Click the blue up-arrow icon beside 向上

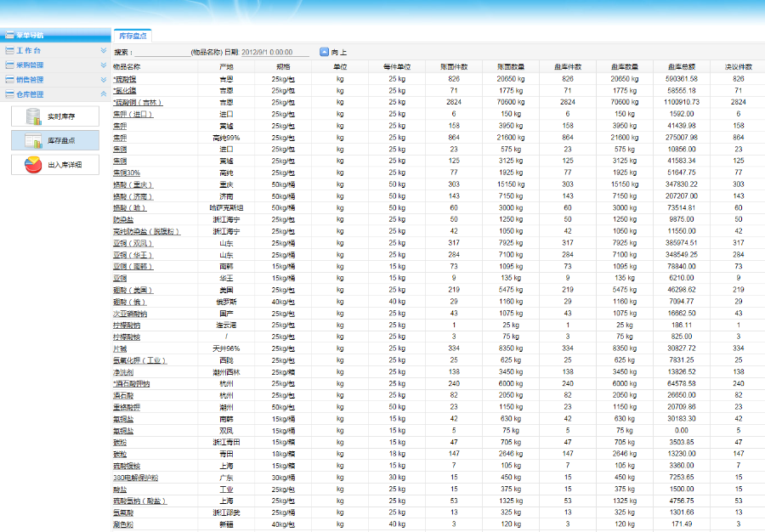point(325,51)
